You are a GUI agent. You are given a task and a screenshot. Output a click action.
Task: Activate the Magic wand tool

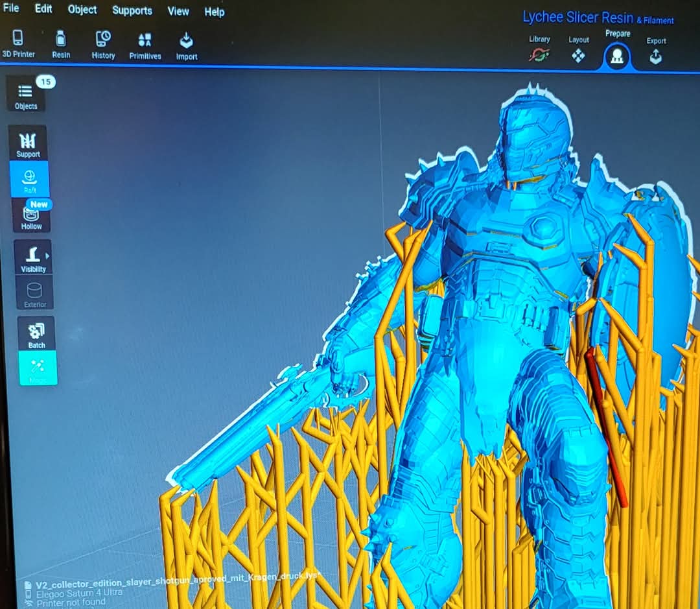coord(38,368)
